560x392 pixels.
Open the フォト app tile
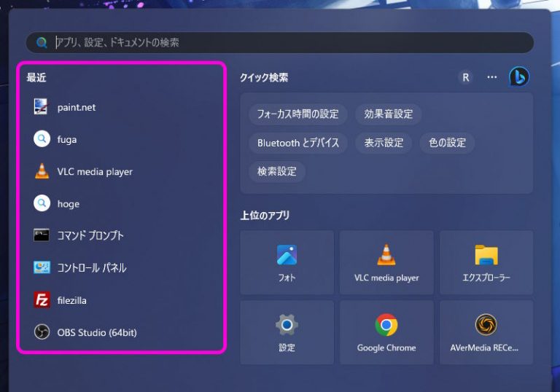pyautogui.click(x=287, y=262)
